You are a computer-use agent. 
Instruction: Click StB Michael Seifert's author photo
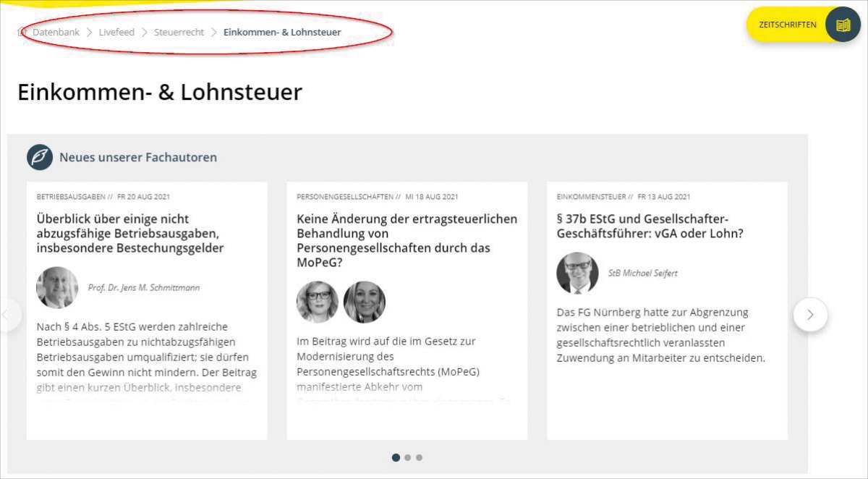pos(577,273)
